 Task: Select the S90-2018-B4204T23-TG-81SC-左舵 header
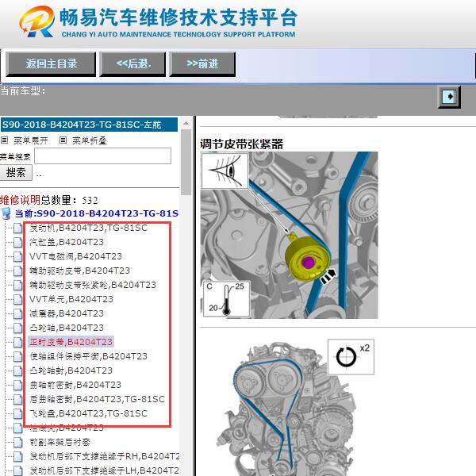pyautogui.click(x=89, y=125)
